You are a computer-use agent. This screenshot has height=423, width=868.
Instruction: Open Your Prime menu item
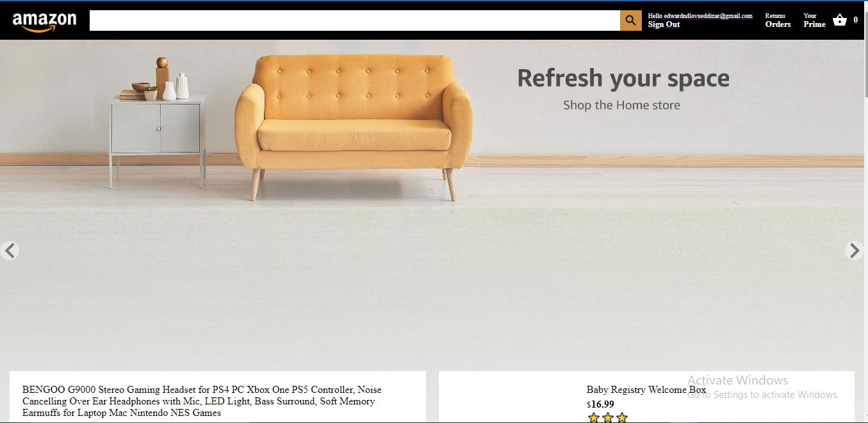pos(814,20)
